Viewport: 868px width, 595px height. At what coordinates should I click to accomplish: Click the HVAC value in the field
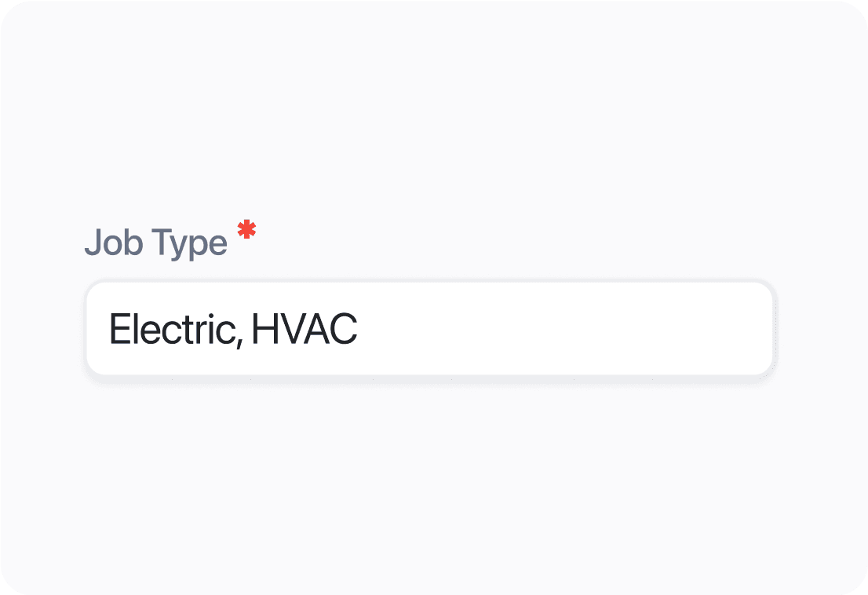coord(305,329)
